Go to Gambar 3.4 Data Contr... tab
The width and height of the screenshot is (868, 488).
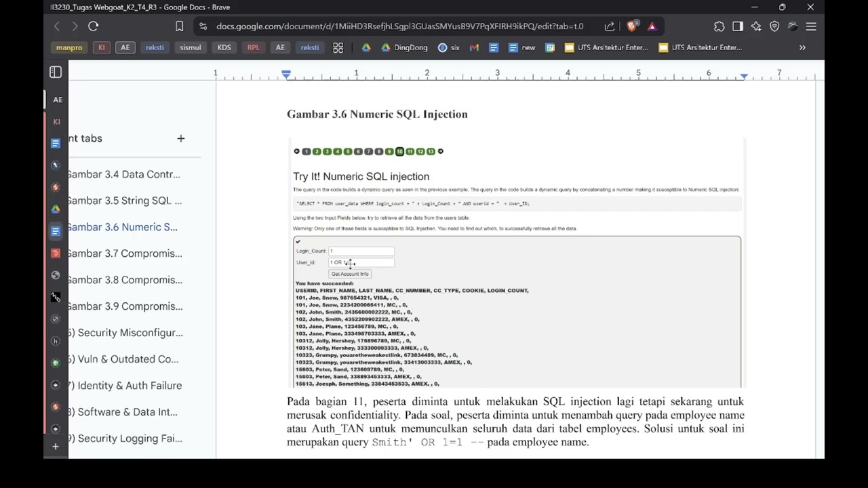tap(124, 174)
